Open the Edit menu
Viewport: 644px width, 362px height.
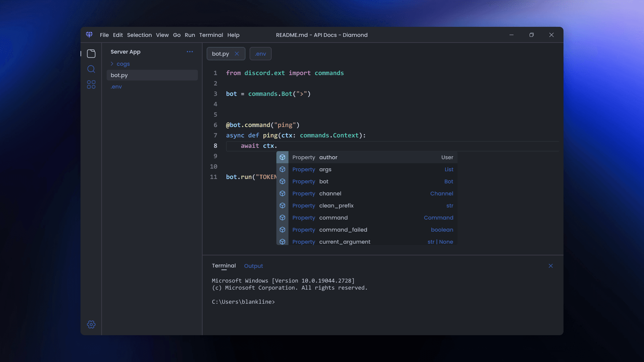tap(118, 35)
